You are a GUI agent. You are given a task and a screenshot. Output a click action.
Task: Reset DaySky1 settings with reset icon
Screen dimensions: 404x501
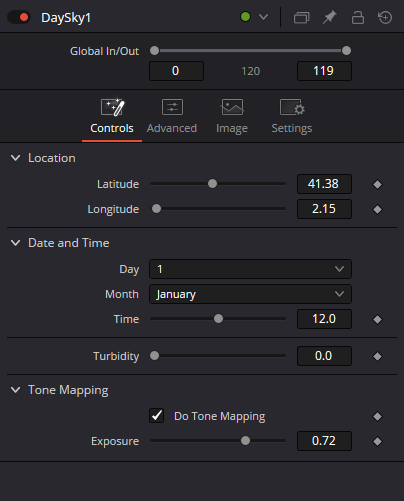[x=385, y=17]
